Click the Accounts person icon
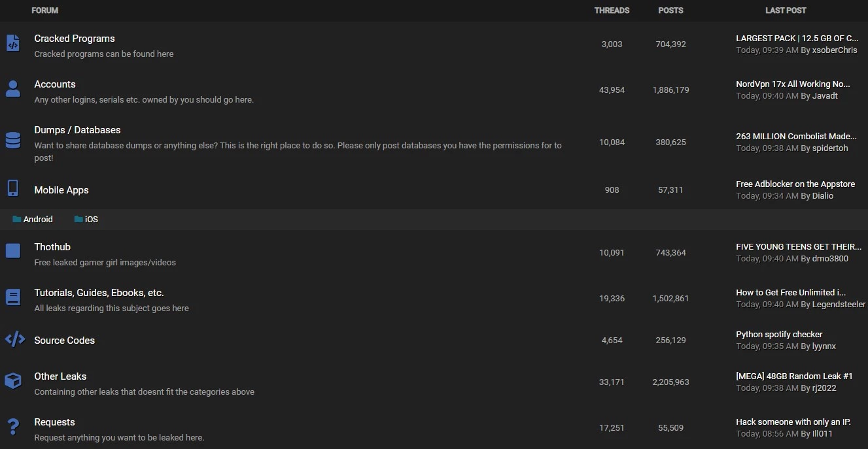Screen dimensions: 868x449 [12, 89]
